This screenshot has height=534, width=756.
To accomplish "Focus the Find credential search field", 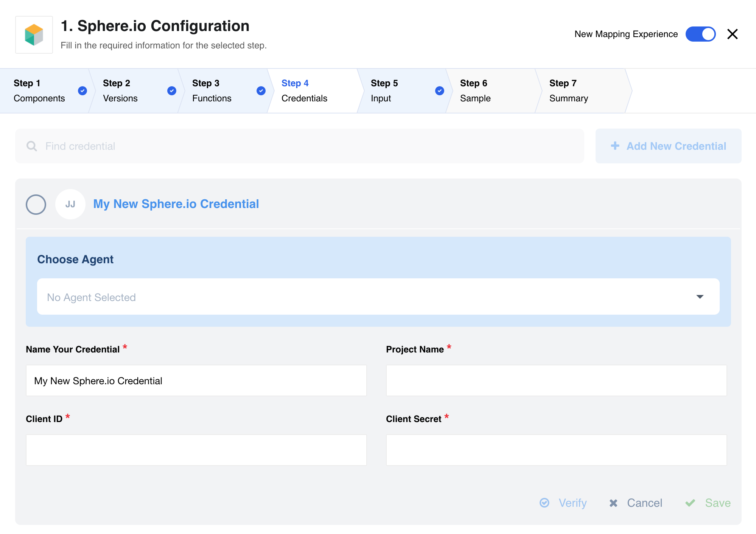I will tap(299, 146).
